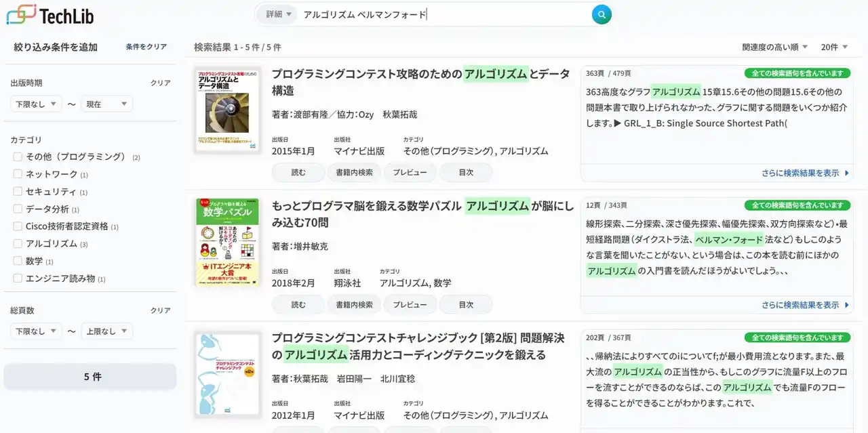Enable the データ分析 category filter
Viewport: 868px width, 433px height.
pyautogui.click(x=18, y=209)
